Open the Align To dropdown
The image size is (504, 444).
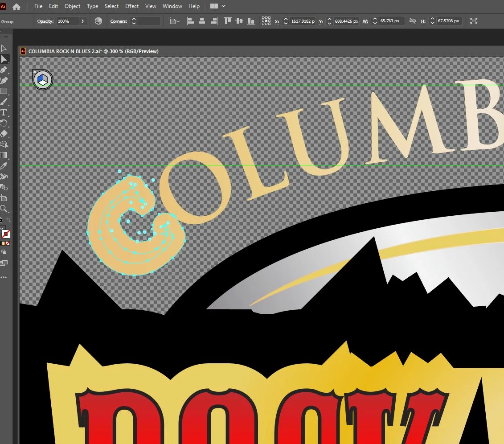[x=175, y=21]
